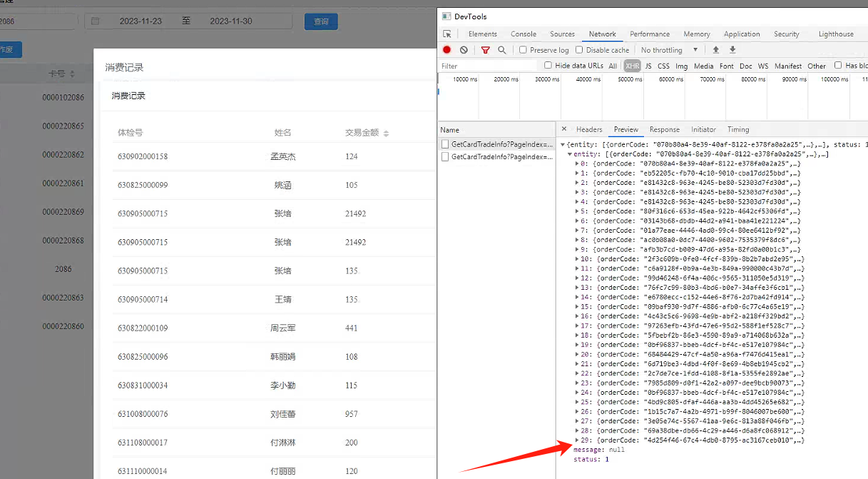Expand entity item 29
Image resolution: width=868 pixels, height=479 pixels.
(577, 440)
